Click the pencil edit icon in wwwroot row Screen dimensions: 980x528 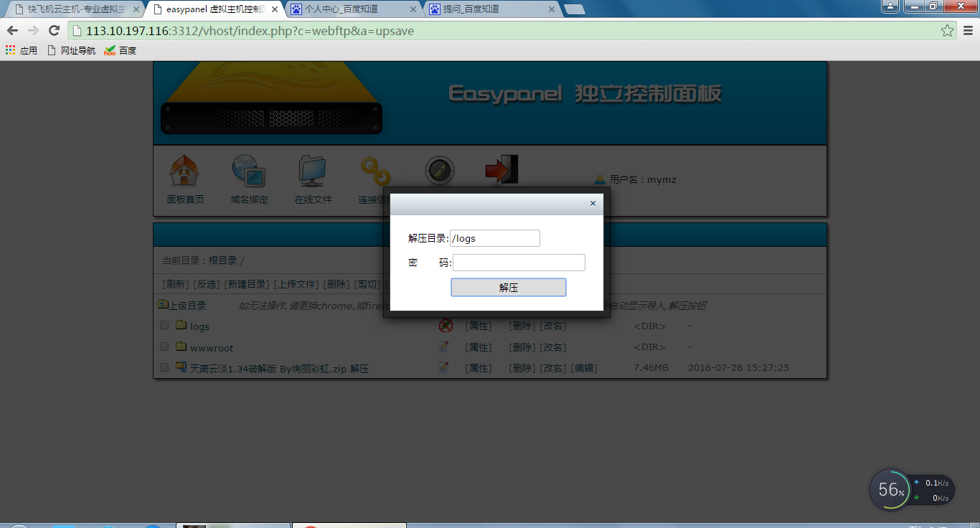[444, 346]
